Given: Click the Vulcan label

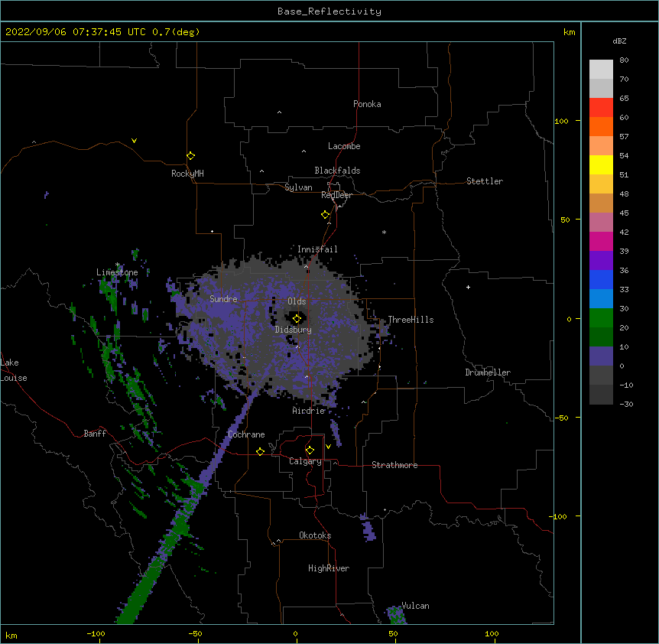Looking at the screenshot, I should 416,606.
